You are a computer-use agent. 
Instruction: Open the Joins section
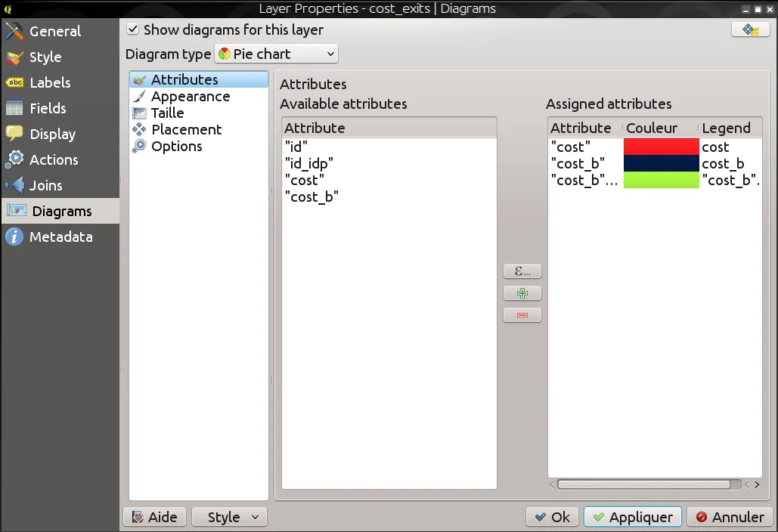(x=45, y=186)
